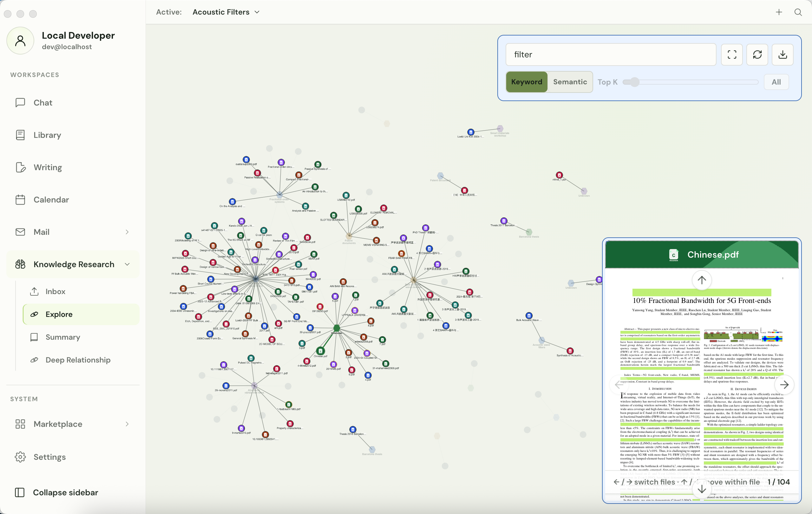Switch search mode to Keyword
812x514 pixels.
click(527, 82)
